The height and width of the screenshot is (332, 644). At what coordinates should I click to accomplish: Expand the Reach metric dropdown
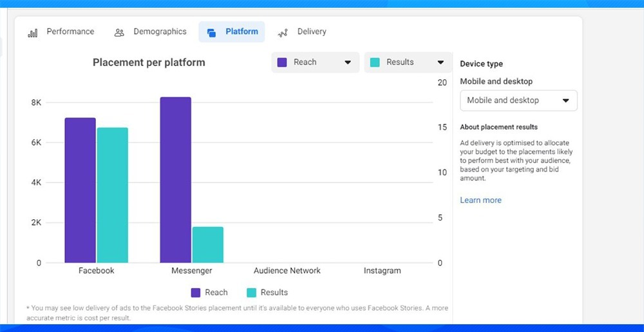(348, 63)
